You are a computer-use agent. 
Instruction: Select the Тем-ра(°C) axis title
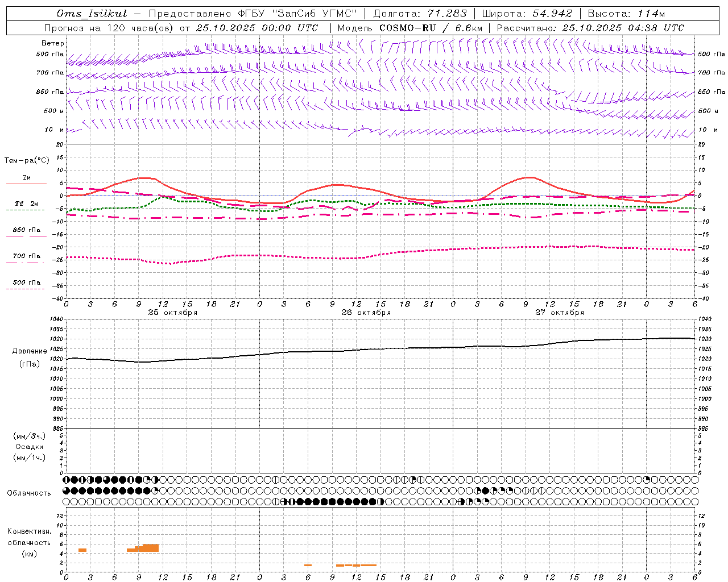coord(27,160)
